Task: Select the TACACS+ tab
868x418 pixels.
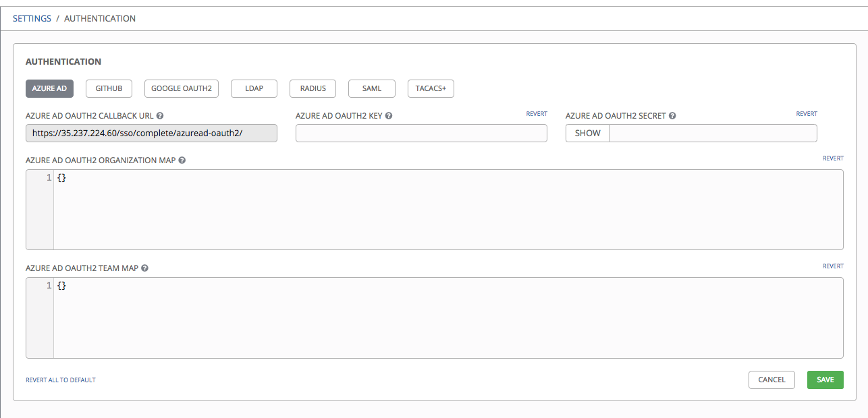Action: coord(430,88)
